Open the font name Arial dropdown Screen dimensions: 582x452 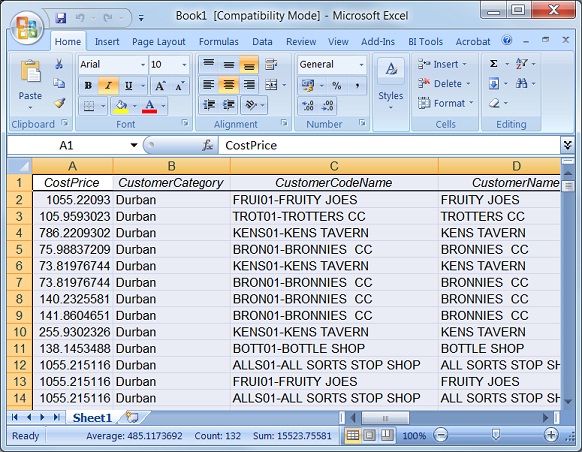pos(143,65)
